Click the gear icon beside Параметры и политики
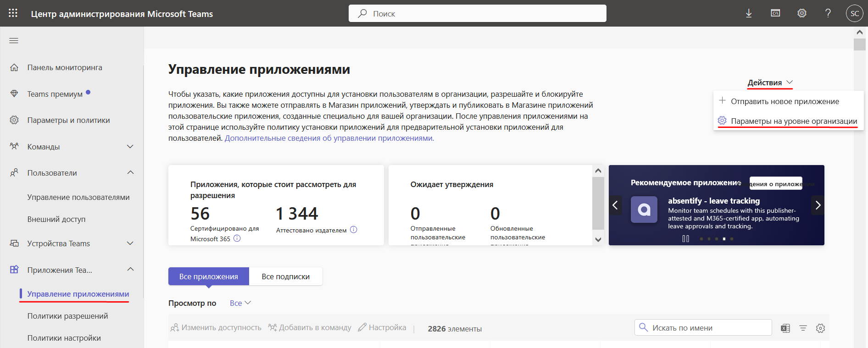This screenshot has height=348, width=868. (x=14, y=120)
